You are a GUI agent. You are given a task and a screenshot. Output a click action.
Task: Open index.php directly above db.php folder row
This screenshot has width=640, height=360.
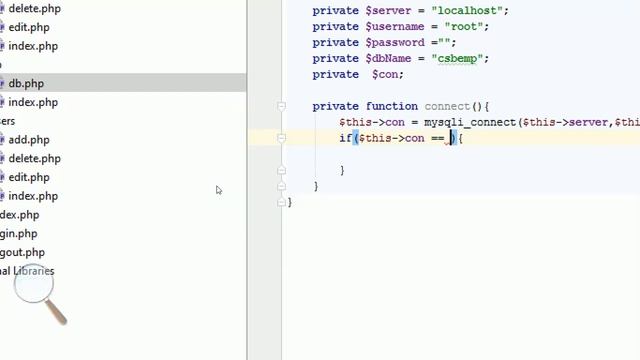tap(33, 46)
